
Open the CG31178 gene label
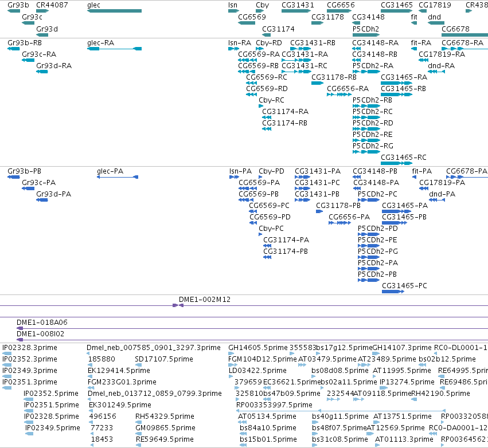[327, 17]
